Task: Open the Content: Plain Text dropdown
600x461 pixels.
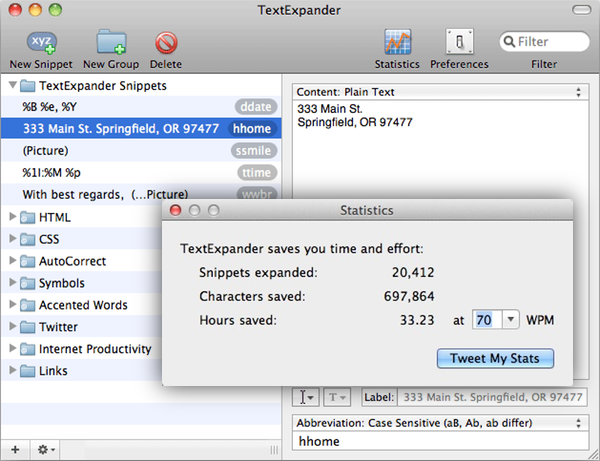Action: 440,92
